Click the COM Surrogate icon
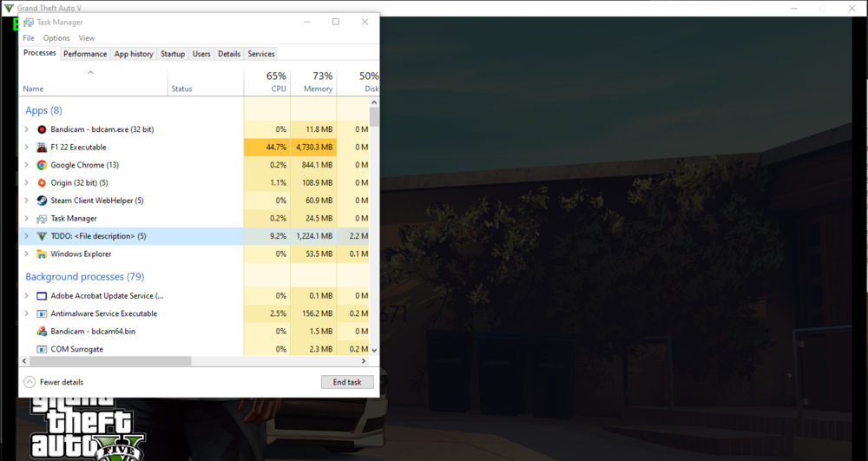Screen dimensions: 868x461 (42, 349)
